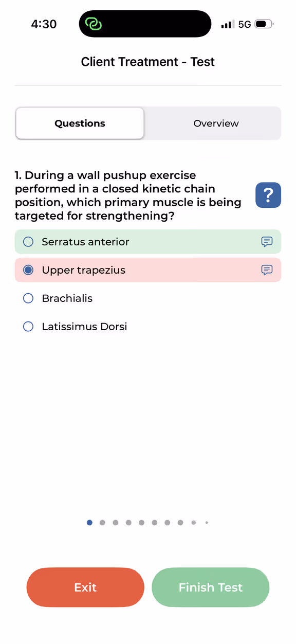Open the question mark help icon
The width and height of the screenshot is (296, 644).
tap(268, 195)
